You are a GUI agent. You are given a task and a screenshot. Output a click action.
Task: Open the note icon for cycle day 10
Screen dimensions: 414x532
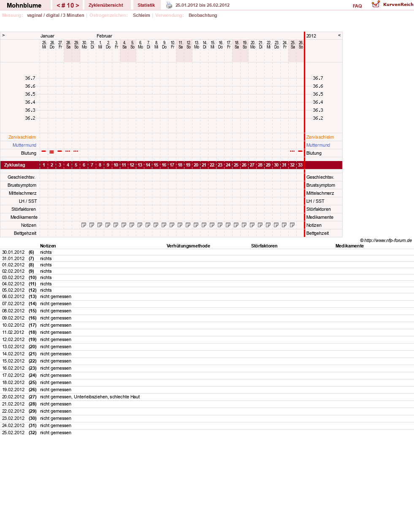pyautogui.click(x=116, y=225)
